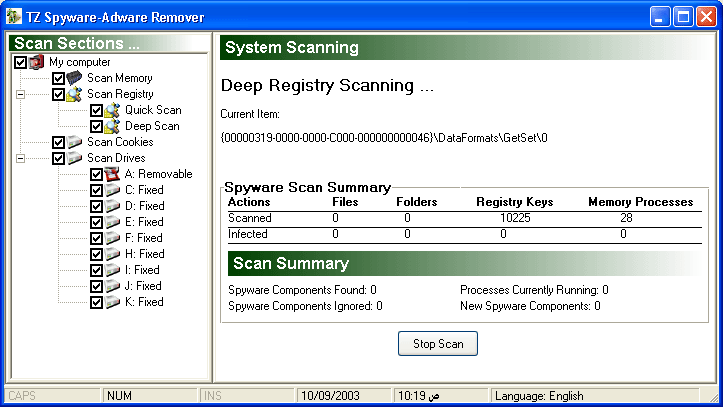Click the 28 memory processes value

click(x=626, y=218)
